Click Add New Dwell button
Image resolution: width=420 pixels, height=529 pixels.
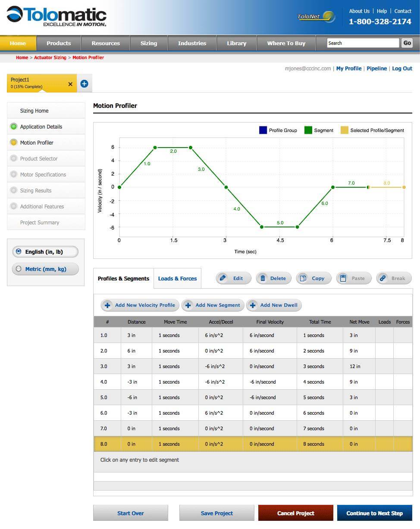[274, 305]
